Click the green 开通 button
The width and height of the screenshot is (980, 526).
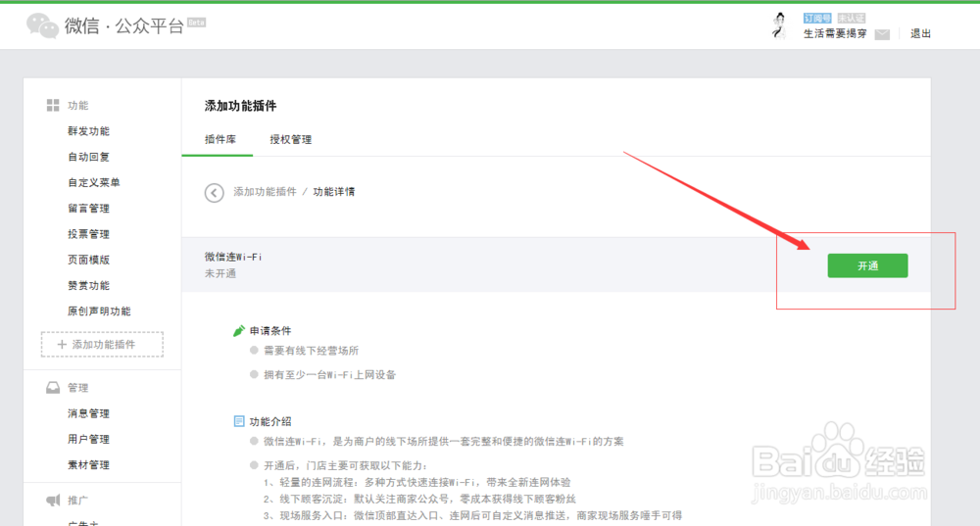pyautogui.click(x=867, y=265)
